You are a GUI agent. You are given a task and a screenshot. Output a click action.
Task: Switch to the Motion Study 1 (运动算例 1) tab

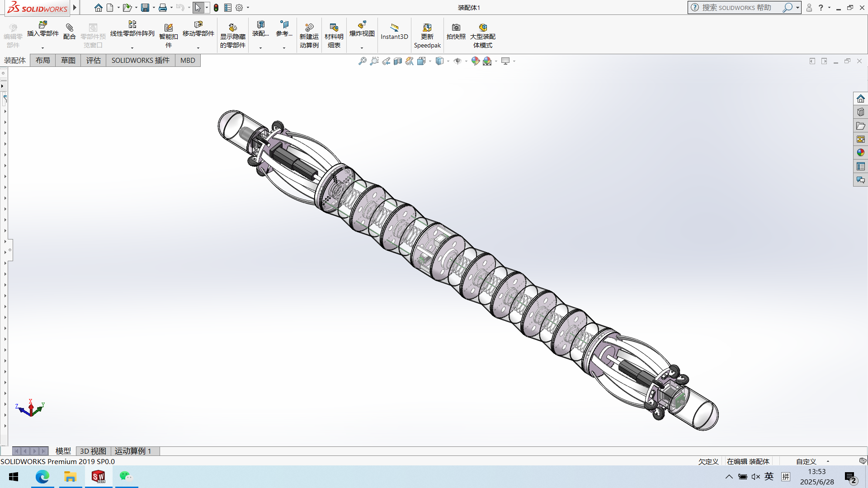(132, 451)
